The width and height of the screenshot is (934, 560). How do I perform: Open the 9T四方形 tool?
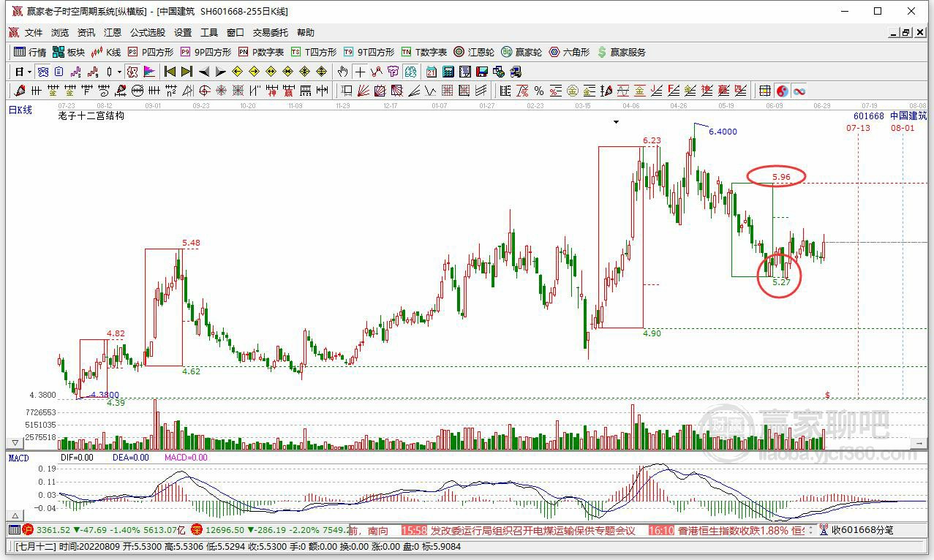(369, 52)
